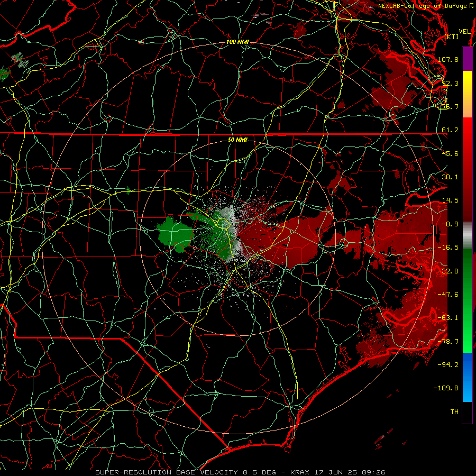Viewport: 476px width, 476px height.
Task: Click the TH label on legend
Action: [x=454, y=412]
